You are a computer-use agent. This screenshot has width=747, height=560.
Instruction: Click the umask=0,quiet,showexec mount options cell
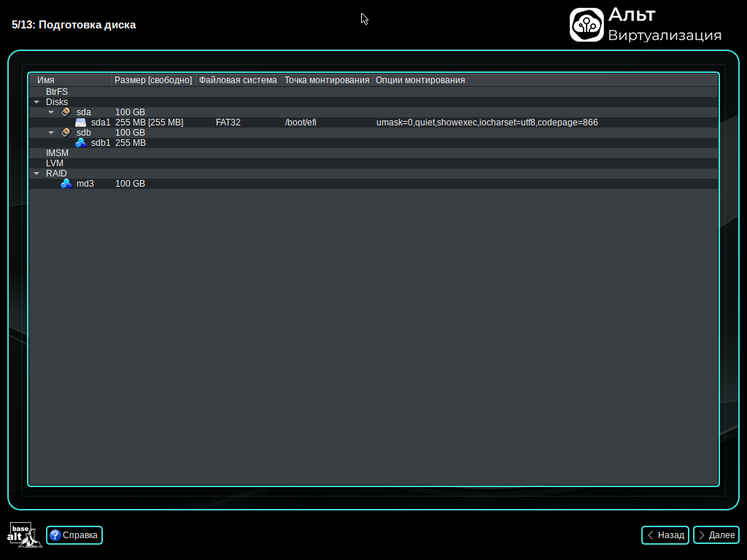pos(487,122)
